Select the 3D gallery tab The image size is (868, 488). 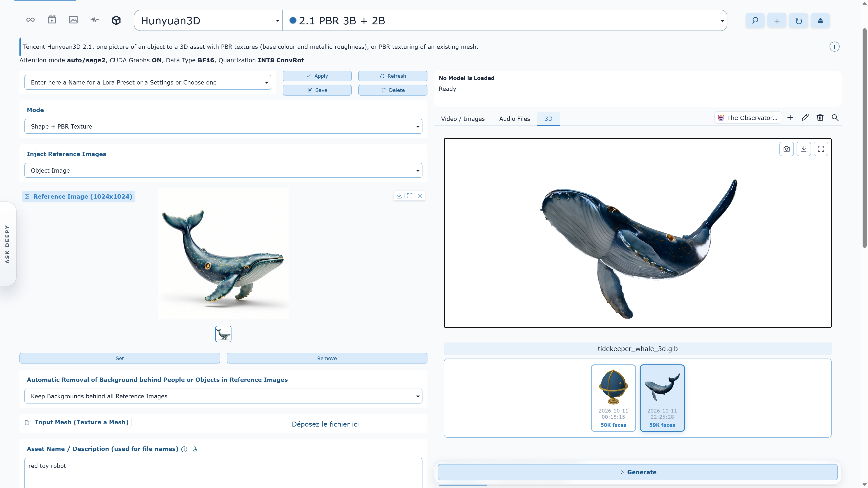tap(548, 119)
